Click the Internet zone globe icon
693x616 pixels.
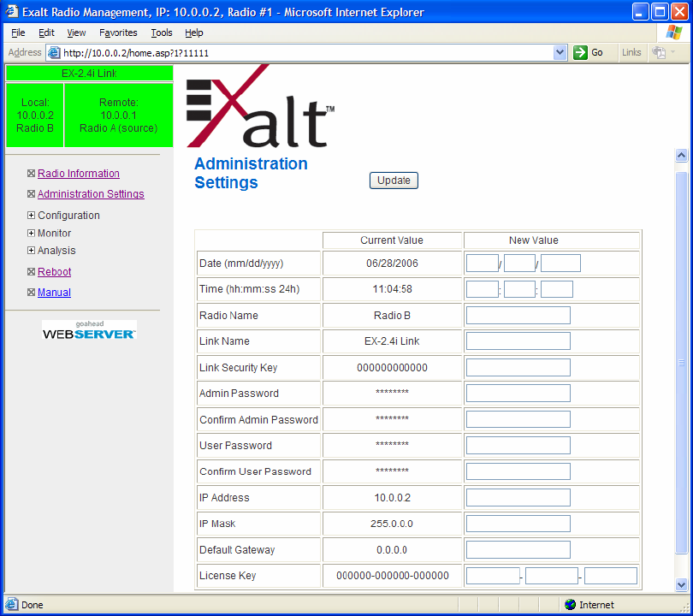(x=570, y=604)
